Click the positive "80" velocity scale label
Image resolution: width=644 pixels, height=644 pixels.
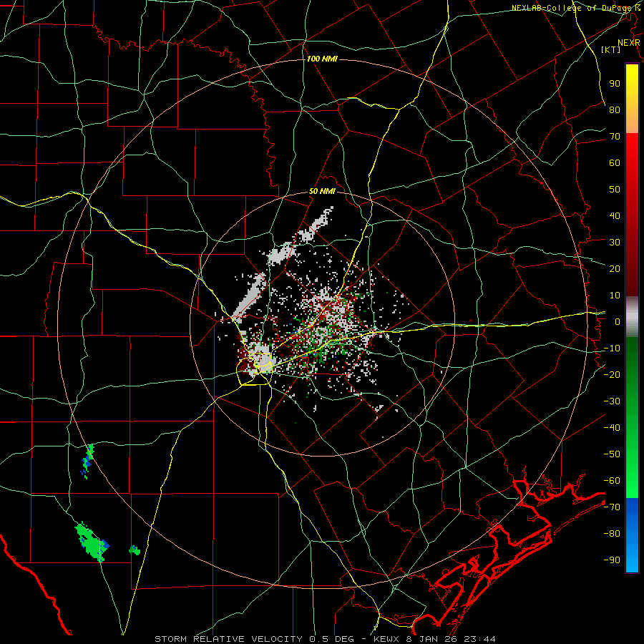point(615,109)
